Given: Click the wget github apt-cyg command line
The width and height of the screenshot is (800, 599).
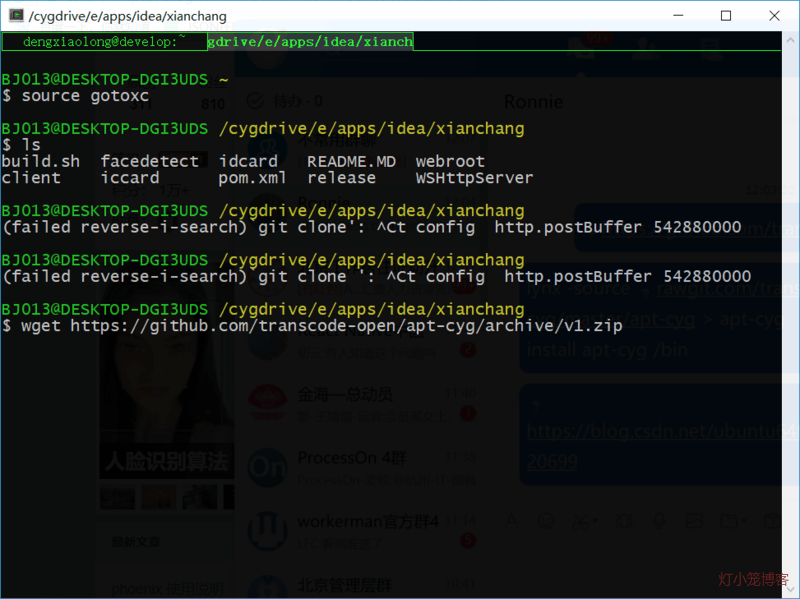Looking at the screenshot, I should 312,326.
